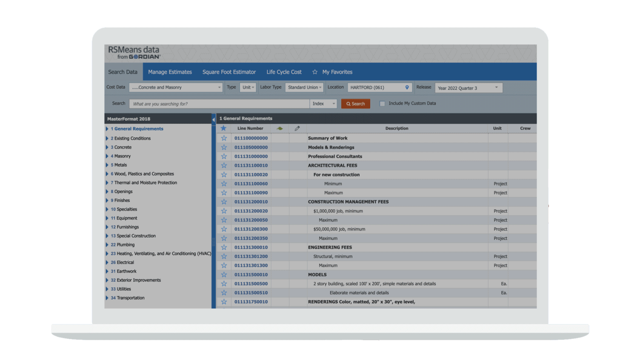This screenshot has height=364, width=640.
Task: Star line number 011131200300
Action: point(224,229)
